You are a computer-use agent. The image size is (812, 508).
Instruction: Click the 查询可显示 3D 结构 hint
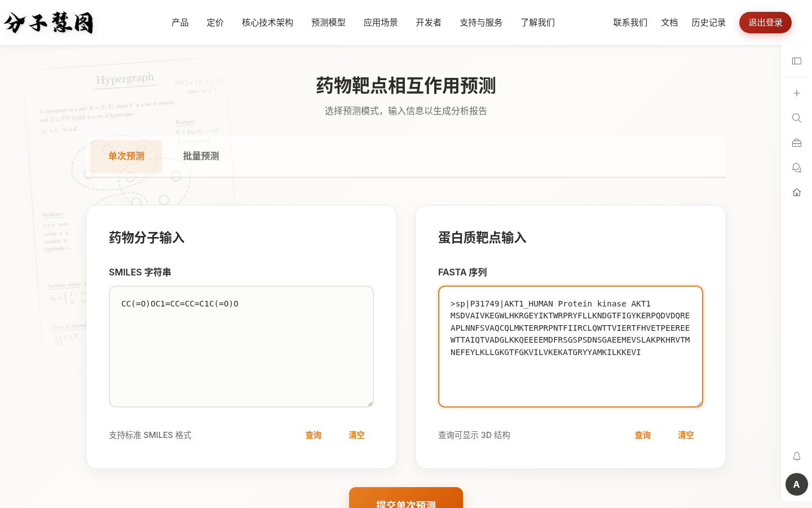474,435
